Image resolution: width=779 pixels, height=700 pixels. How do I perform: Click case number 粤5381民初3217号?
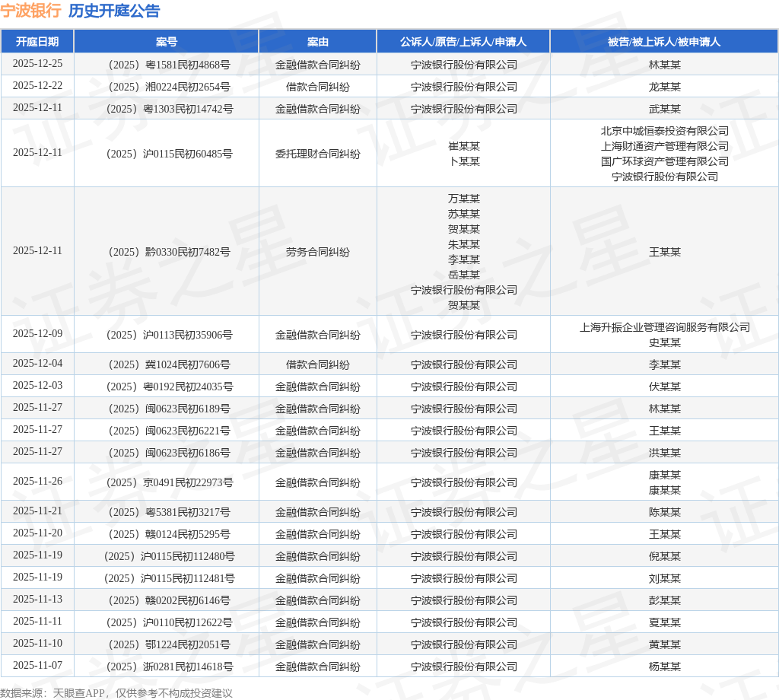pos(170,512)
